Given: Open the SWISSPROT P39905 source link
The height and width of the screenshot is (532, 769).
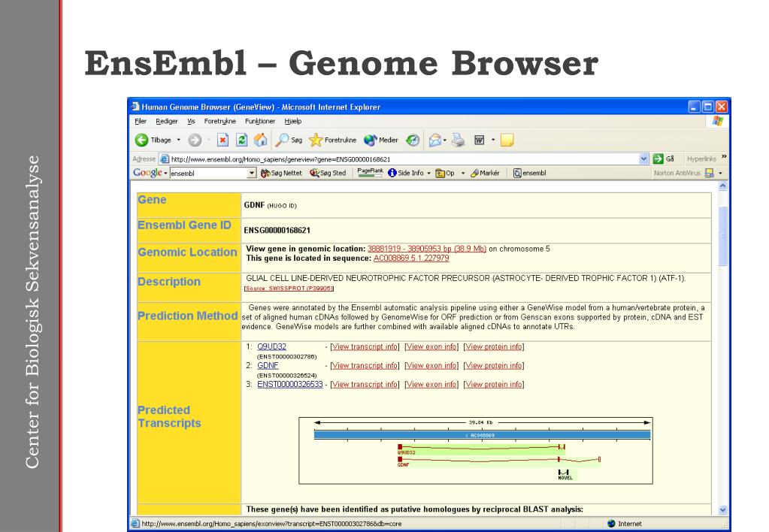Looking at the screenshot, I should tap(289, 289).
